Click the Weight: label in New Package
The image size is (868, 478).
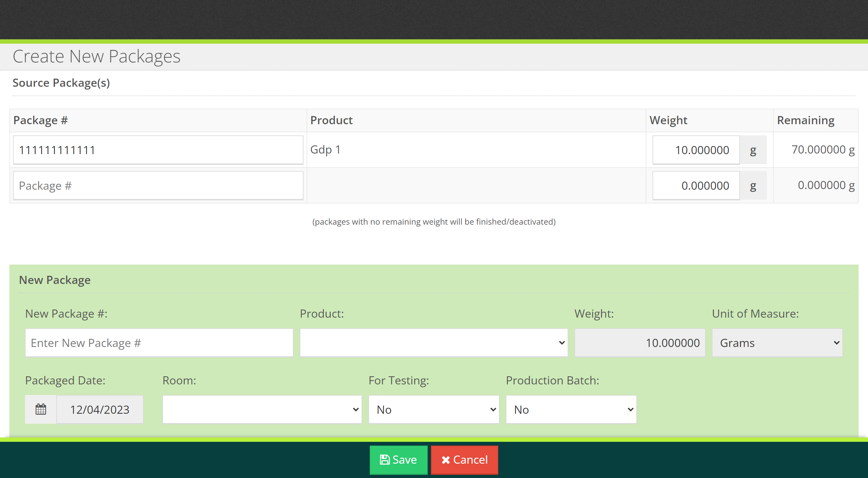pos(594,314)
